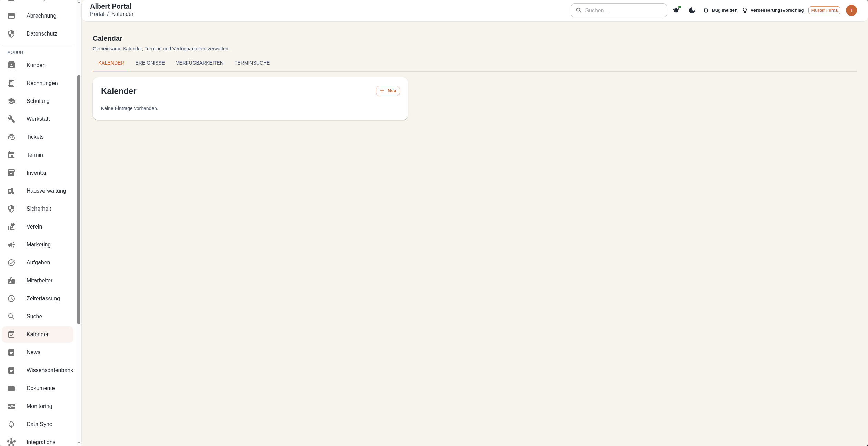Open the Dokumente folder icon

[11, 388]
